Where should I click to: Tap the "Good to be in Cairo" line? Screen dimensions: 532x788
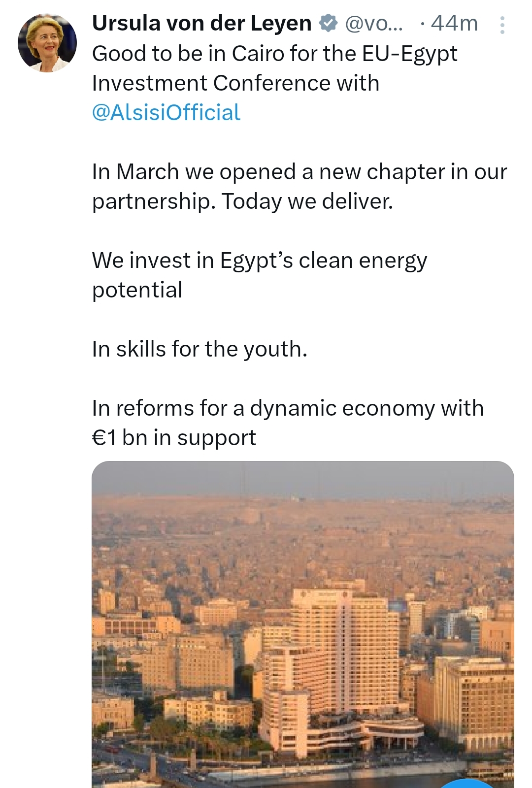click(x=274, y=53)
